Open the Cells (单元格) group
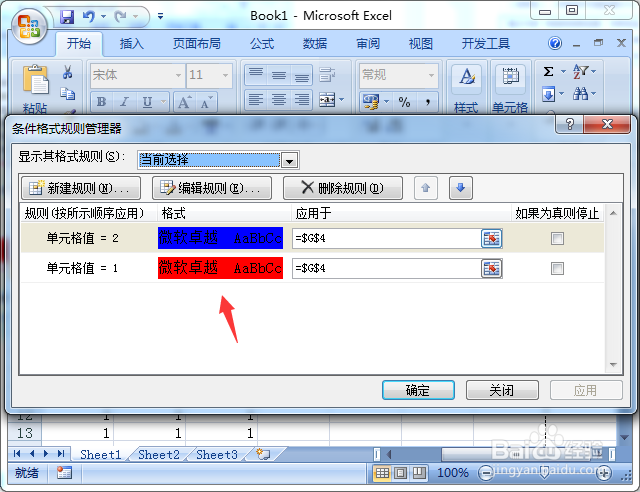Viewport: 640px width, 492px height. tap(510, 88)
